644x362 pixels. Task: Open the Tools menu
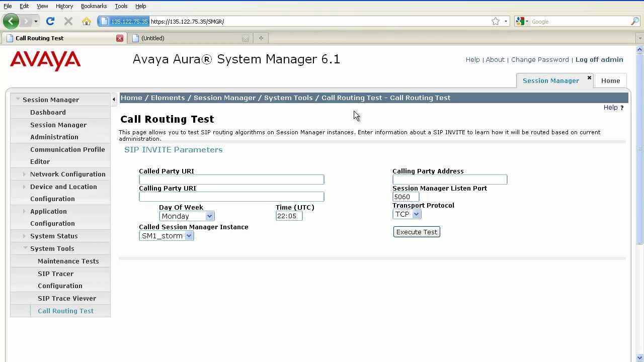click(x=121, y=6)
